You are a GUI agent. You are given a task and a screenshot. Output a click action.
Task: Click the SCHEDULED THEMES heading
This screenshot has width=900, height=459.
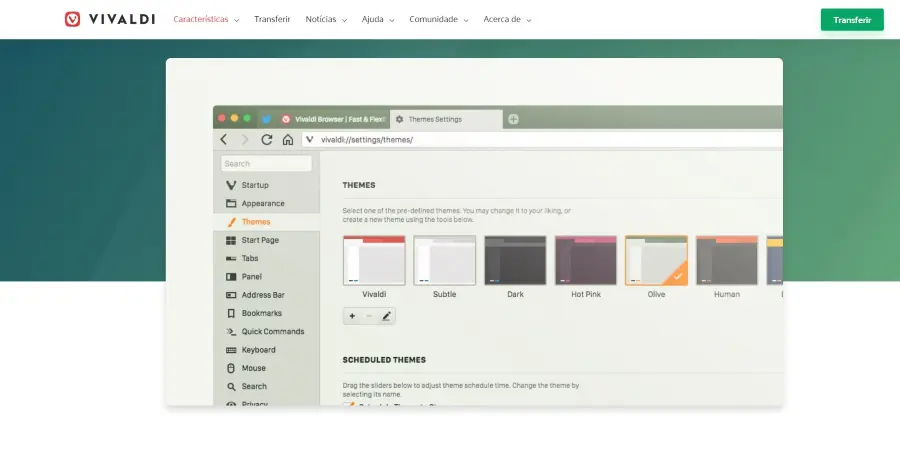click(384, 360)
